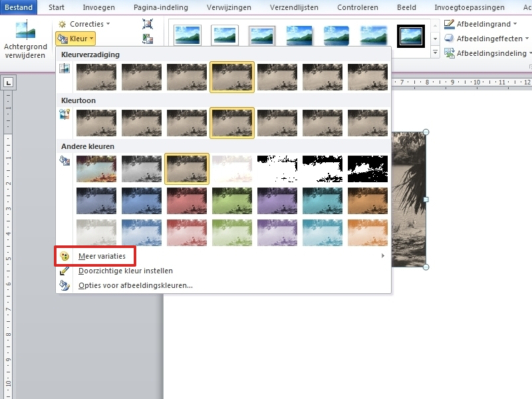Viewport: 532px width, 399px height.
Task: Select the highlighted Kleurtoon thumbnail
Action: [x=232, y=123]
